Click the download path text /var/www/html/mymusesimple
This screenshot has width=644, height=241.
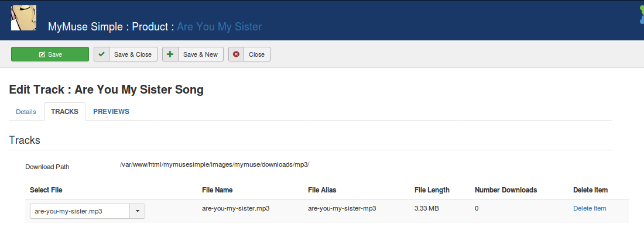214,164
